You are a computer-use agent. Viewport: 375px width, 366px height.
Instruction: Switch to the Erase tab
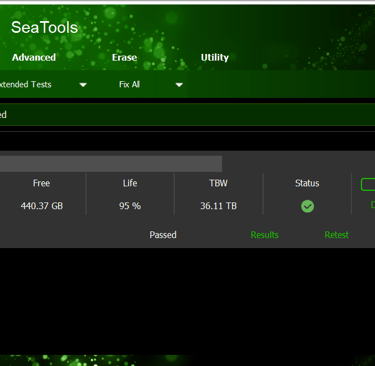[x=124, y=57]
